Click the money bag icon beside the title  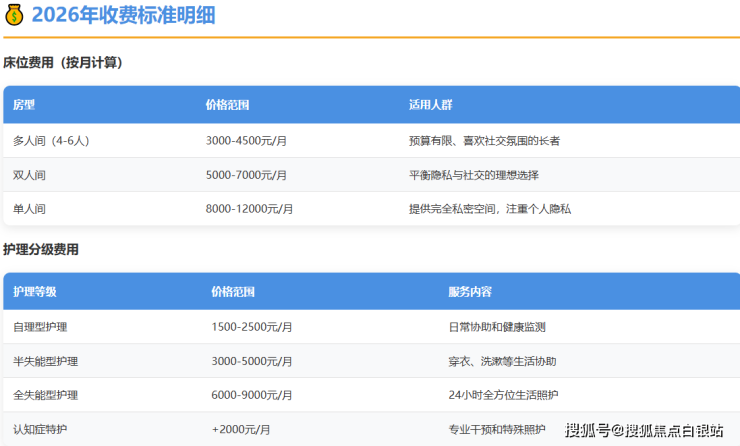(x=15, y=15)
